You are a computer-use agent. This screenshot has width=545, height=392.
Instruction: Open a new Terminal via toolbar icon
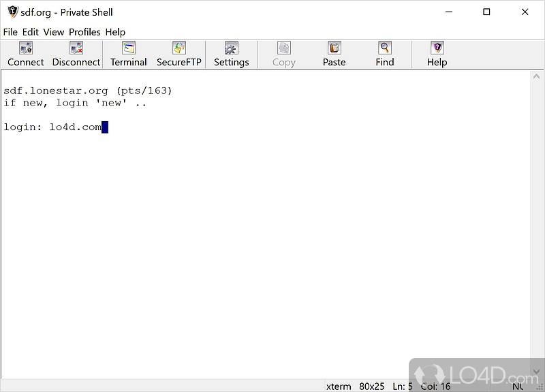(x=129, y=48)
